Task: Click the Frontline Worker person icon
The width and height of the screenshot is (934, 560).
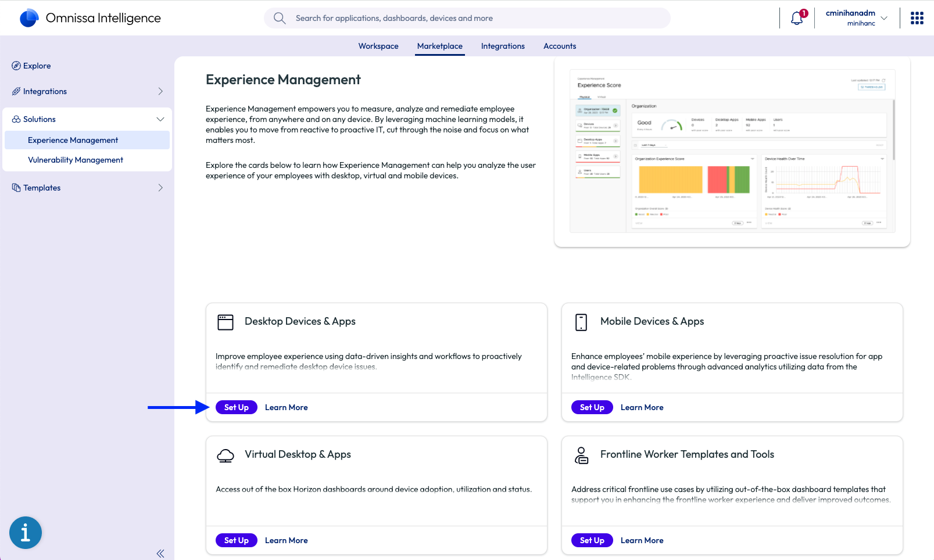Action: [x=581, y=455]
